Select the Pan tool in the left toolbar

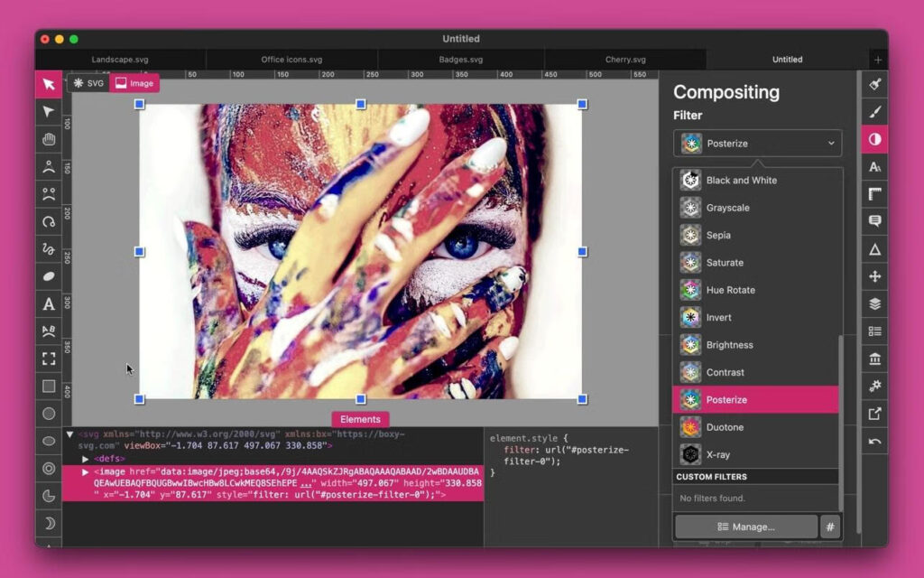coord(48,139)
